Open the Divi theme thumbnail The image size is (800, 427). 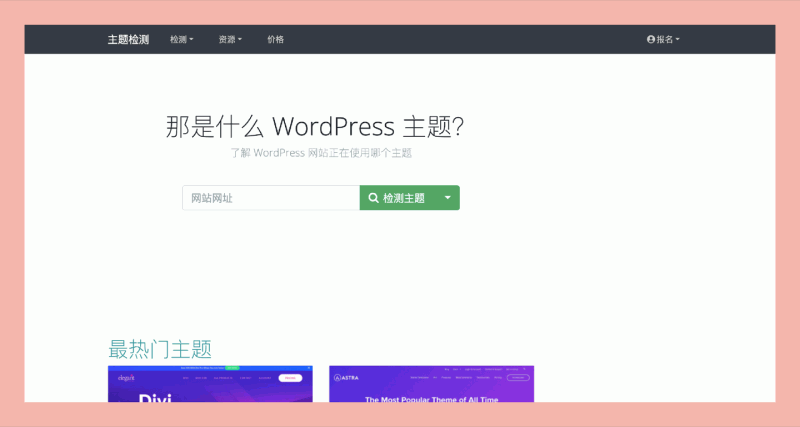210,384
